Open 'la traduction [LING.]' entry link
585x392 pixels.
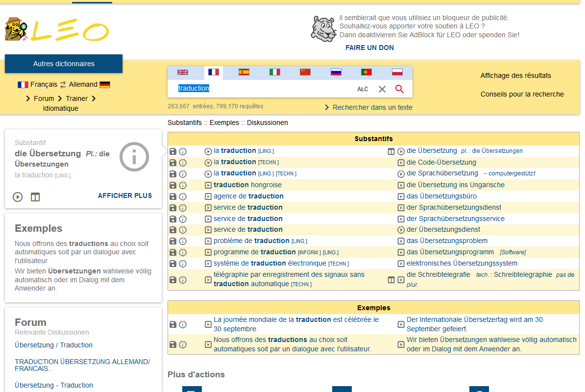(x=244, y=151)
